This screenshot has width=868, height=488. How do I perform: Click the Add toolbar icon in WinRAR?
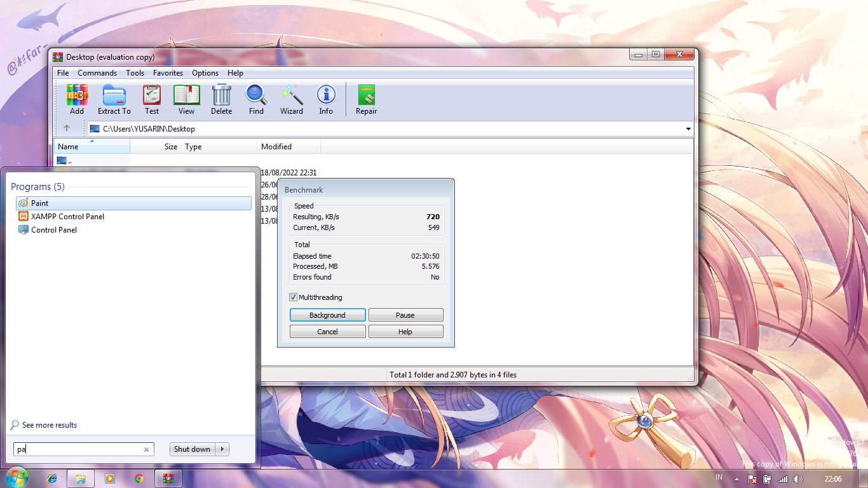pyautogui.click(x=77, y=100)
